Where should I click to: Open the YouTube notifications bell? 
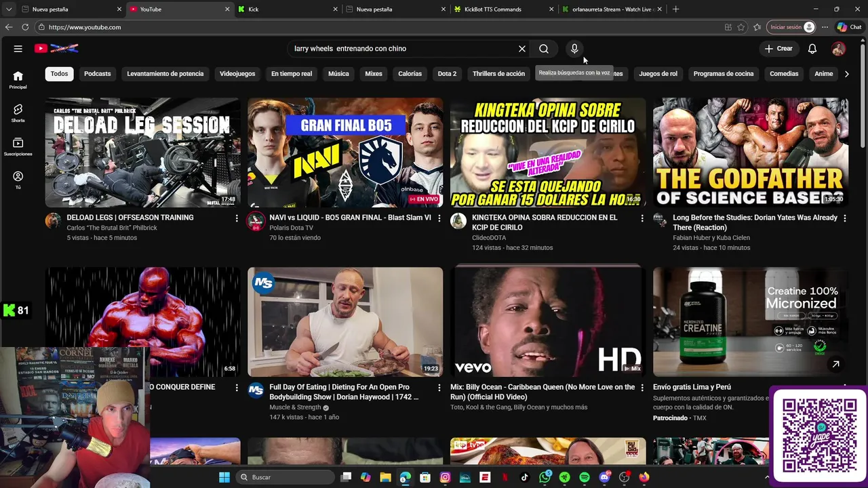[x=812, y=49]
